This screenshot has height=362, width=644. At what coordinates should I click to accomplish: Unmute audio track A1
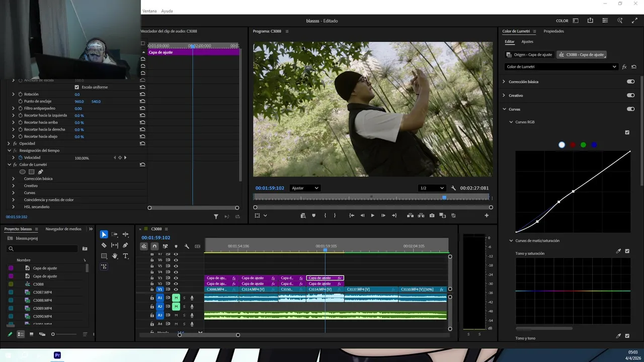click(x=176, y=298)
